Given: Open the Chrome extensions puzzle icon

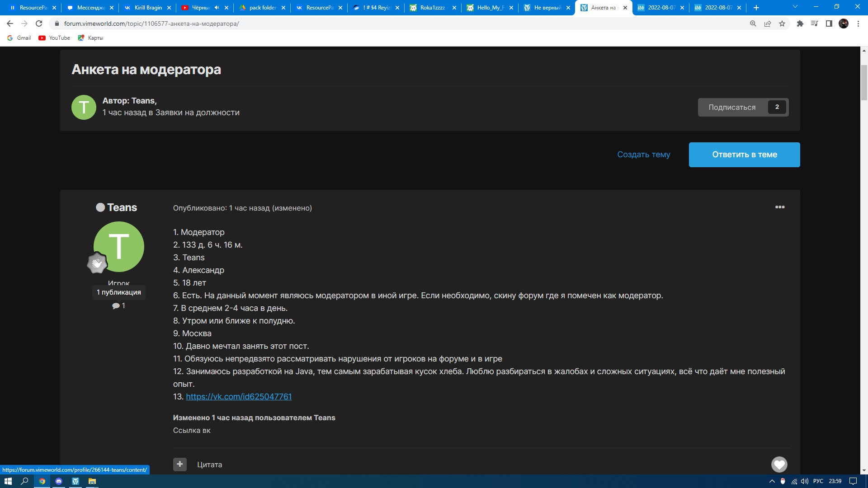Looking at the screenshot, I should (800, 23).
